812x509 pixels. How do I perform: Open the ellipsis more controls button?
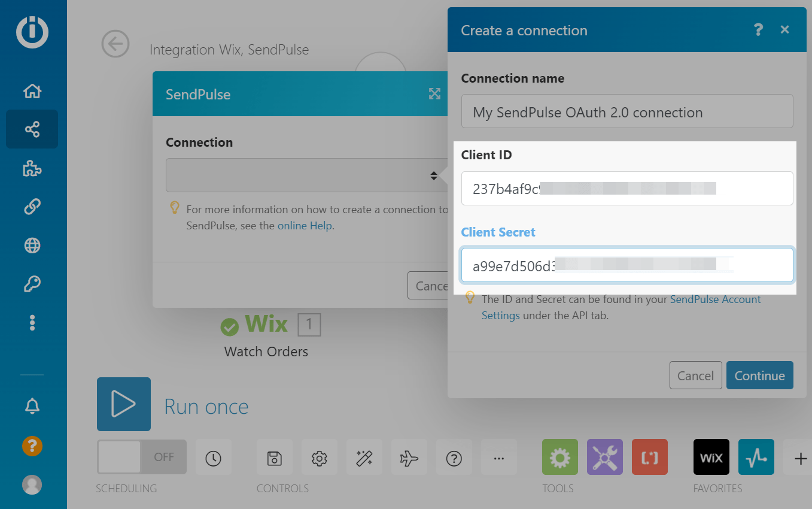click(x=499, y=458)
